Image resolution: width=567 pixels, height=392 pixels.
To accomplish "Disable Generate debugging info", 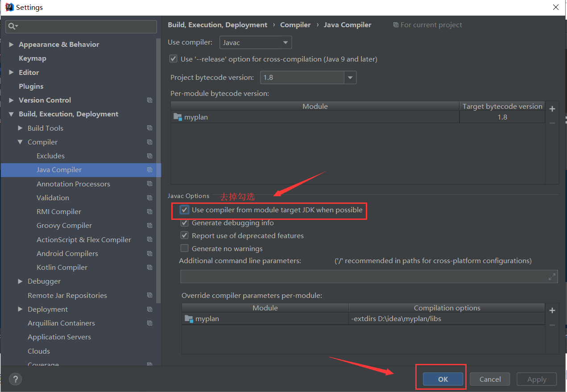I will pos(184,223).
